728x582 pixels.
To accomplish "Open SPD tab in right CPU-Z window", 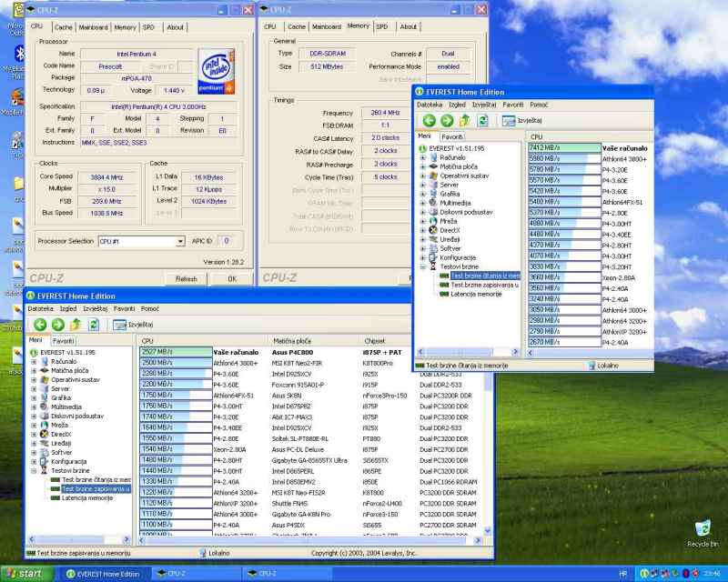I will pyautogui.click(x=382, y=27).
